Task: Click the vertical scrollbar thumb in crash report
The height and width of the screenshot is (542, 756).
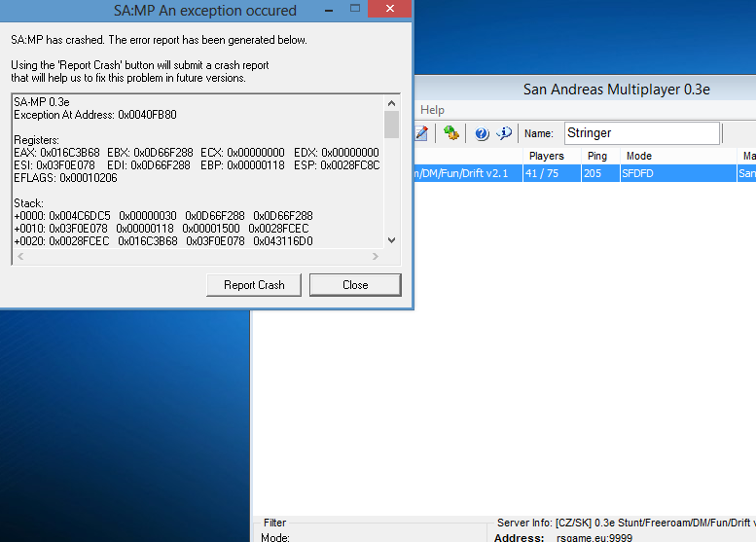Action: click(391, 125)
